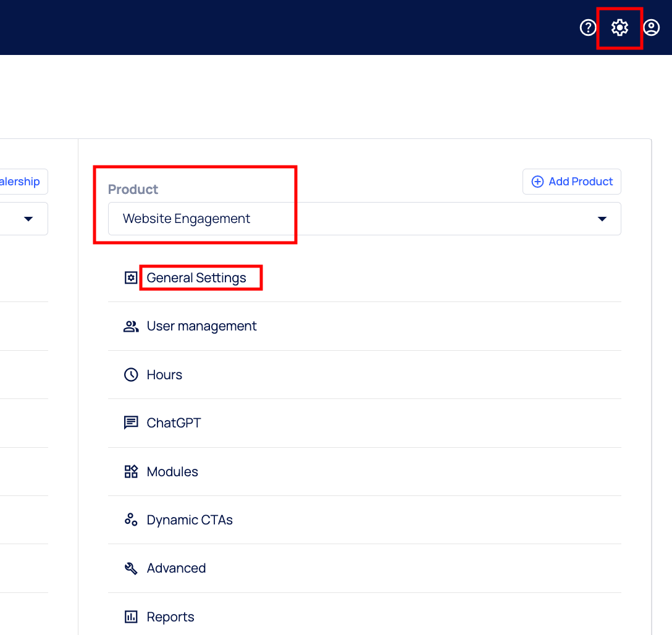
Task: Click the Add Product button
Action: tap(572, 182)
